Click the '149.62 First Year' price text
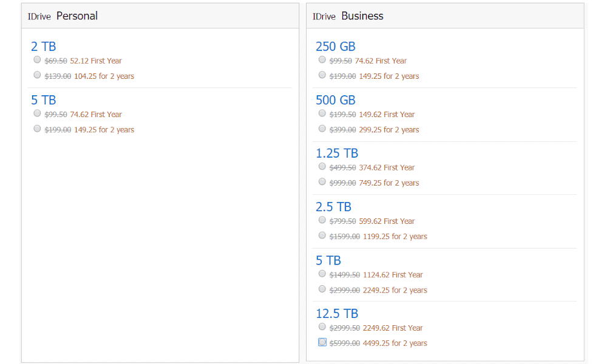 point(387,115)
